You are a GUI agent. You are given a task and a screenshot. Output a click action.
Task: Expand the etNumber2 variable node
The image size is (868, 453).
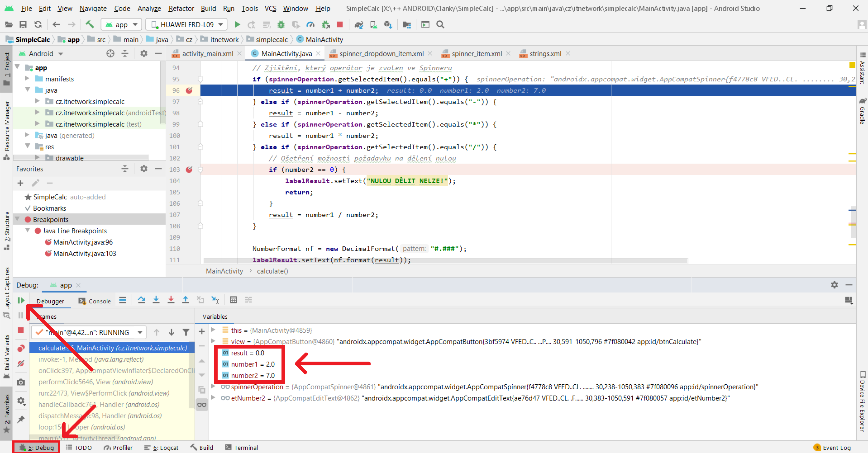pyautogui.click(x=213, y=398)
